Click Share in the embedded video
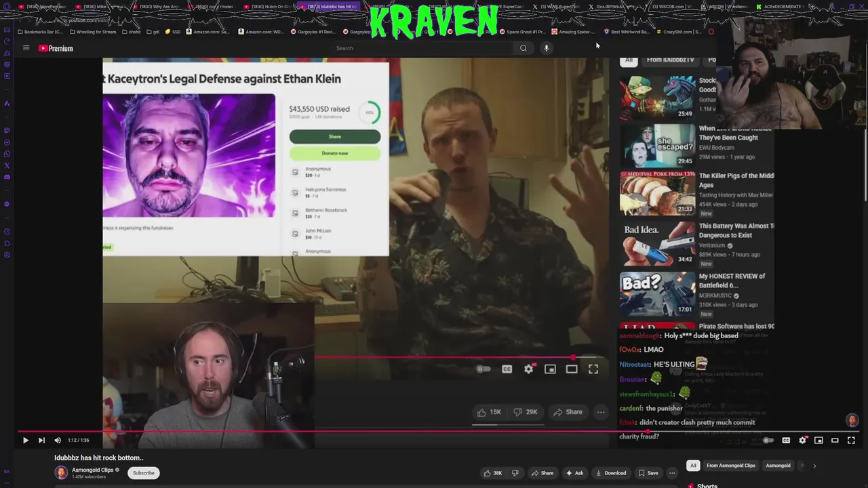Image resolution: width=868 pixels, height=488 pixels. (568, 412)
